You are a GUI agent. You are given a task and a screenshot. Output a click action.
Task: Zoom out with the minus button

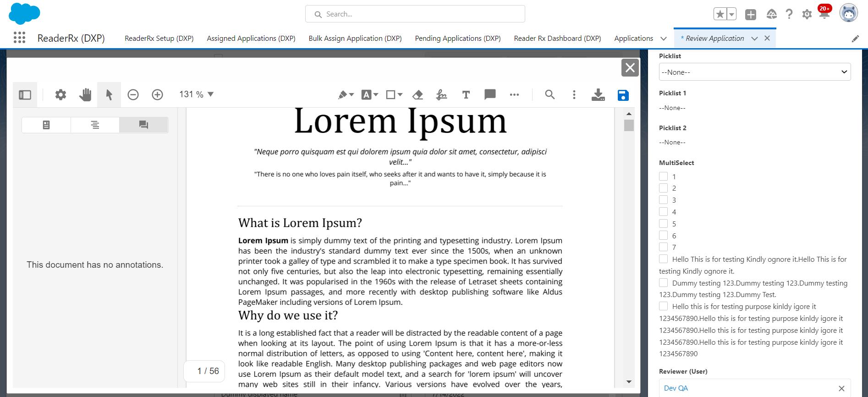pyautogui.click(x=133, y=95)
